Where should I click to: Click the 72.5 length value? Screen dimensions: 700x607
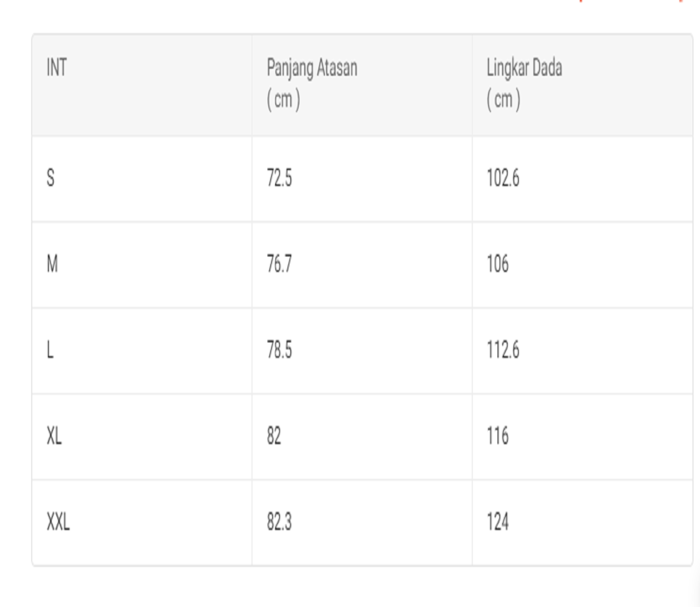280,178
